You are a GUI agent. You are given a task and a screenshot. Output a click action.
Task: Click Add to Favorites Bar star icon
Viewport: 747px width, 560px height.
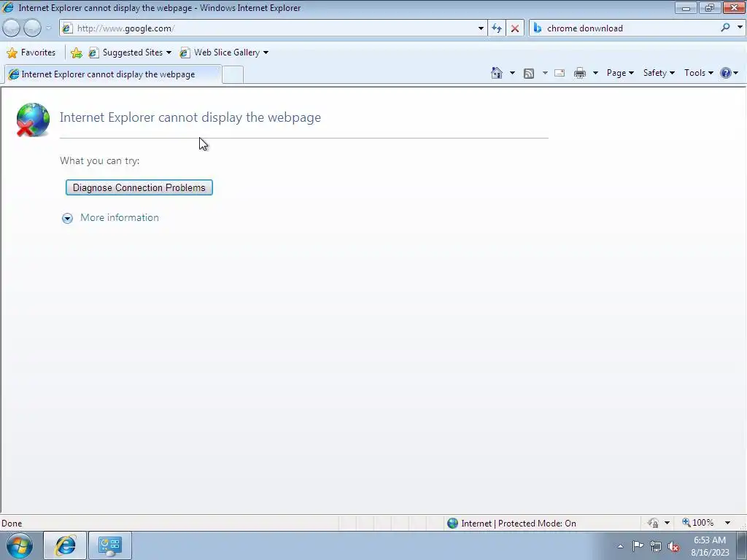tap(76, 52)
